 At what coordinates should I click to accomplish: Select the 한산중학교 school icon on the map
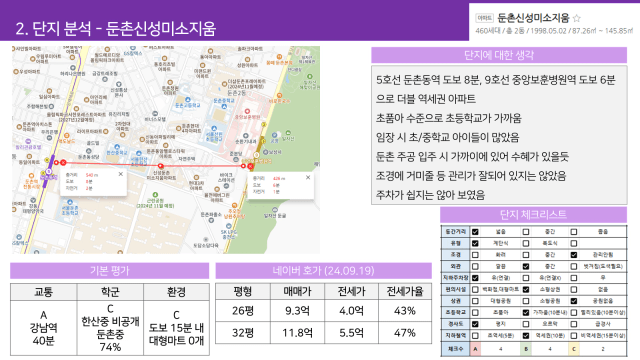click(x=117, y=147)
